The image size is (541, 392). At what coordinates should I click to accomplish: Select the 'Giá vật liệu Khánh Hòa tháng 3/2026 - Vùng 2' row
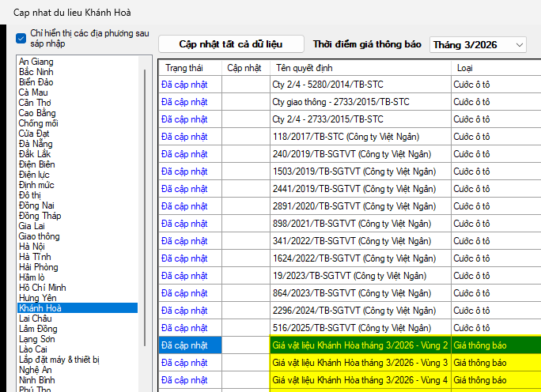point(360,345)
